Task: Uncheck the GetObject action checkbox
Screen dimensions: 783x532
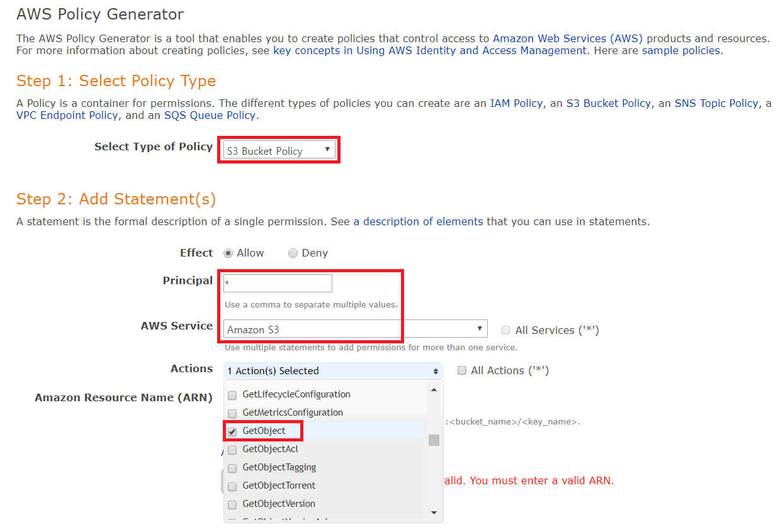Action: click(232, 431)
